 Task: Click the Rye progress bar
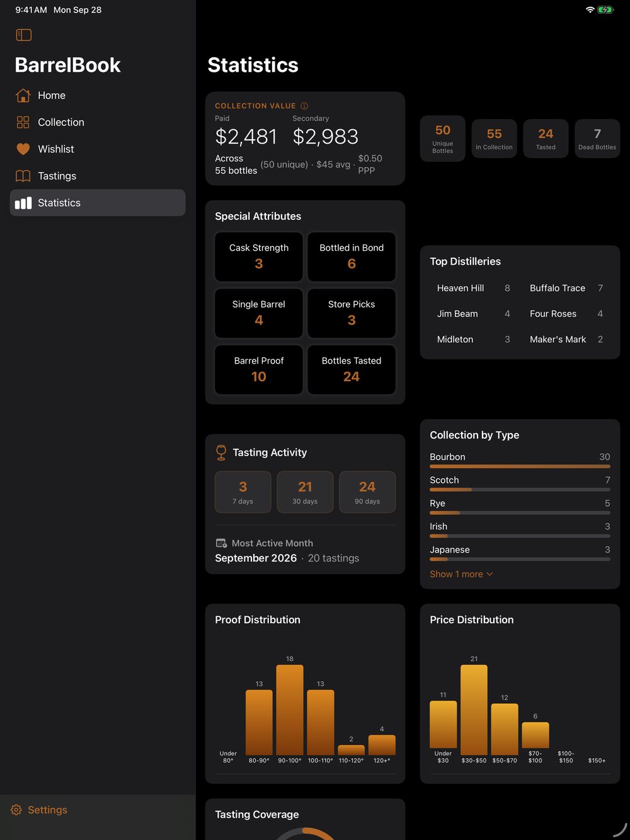click(520, 513)
